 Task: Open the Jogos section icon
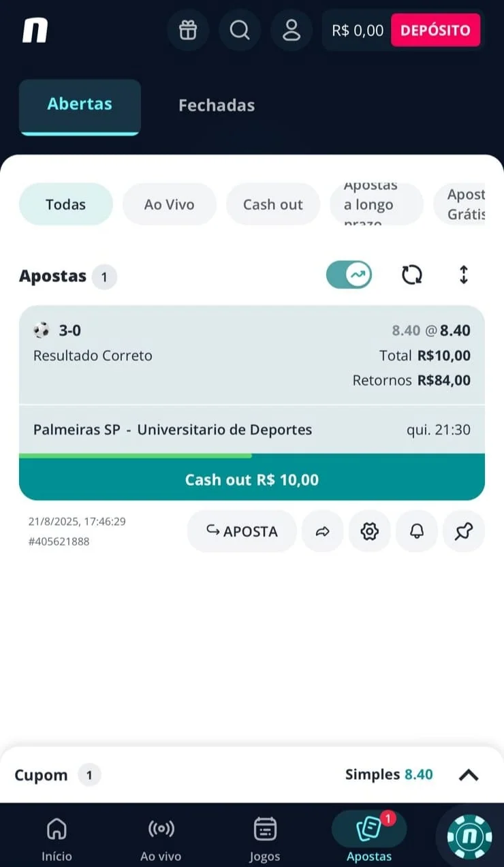click(265, 830)
